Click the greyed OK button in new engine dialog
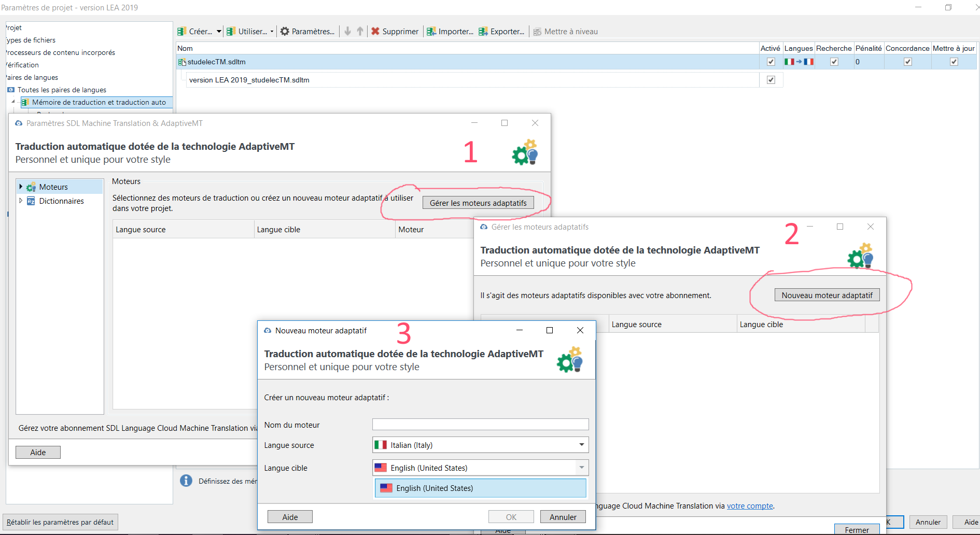Viewport: 980px width, 535px height. coord(511,517)
